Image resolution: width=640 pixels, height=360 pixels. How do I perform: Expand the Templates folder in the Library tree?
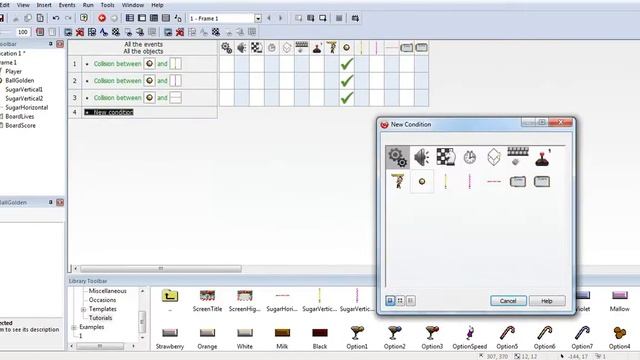(84, 309)
